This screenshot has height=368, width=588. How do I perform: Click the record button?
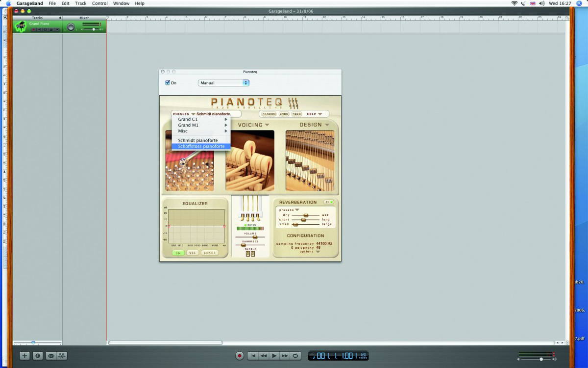pos(240,356)
